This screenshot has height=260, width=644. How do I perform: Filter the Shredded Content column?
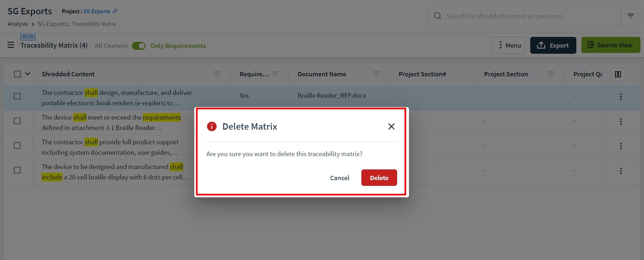coord(217,74)
